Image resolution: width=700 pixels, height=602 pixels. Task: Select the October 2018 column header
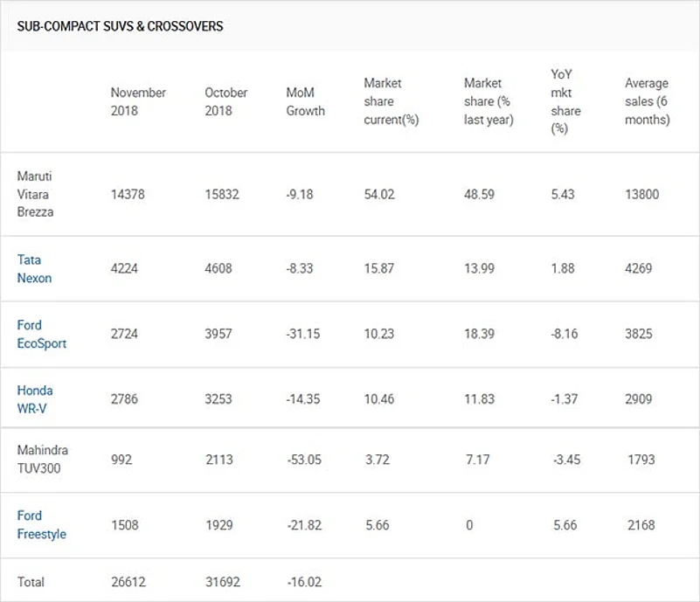[226, 101]
